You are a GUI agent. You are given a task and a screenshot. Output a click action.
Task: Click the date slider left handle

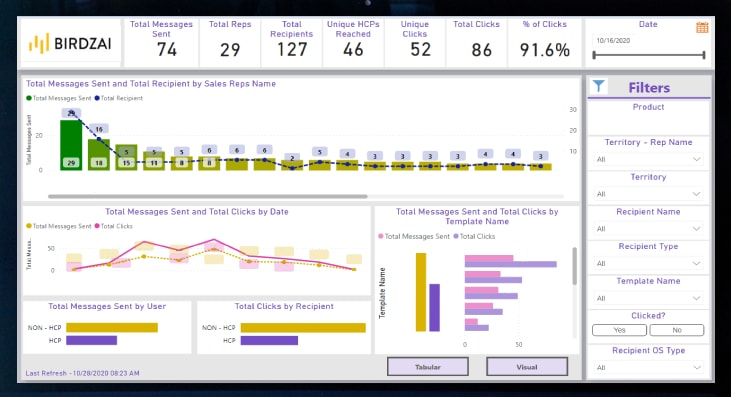point(594,55)
